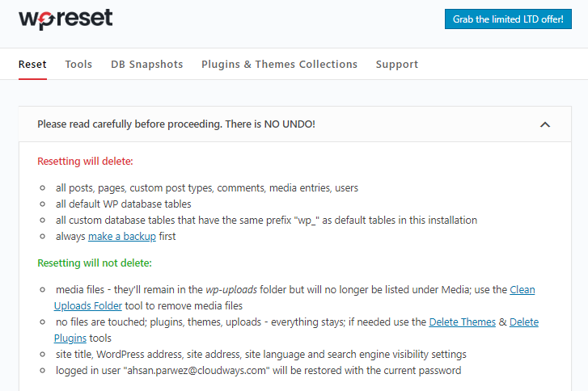Open the Clean Uploads Folder link
The image size is (588, 391).
tap(522, 290)
